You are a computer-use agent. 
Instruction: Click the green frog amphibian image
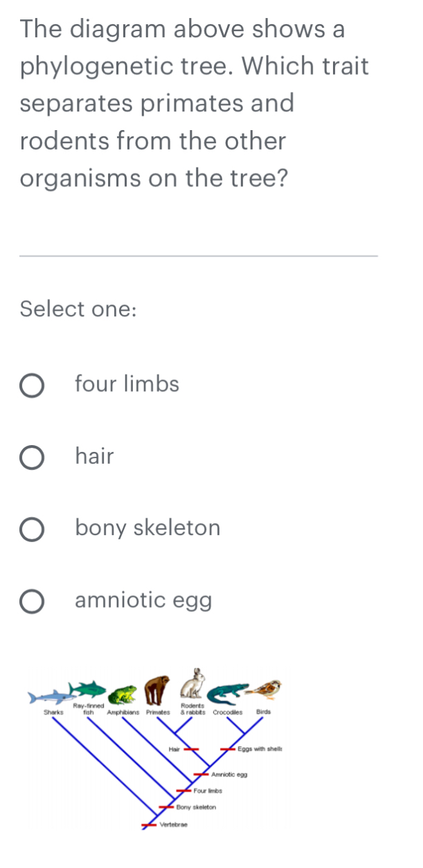[124, 693]
